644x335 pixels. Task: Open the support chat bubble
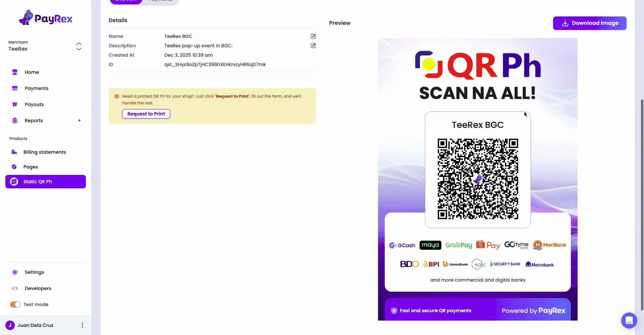coord(629,321)
